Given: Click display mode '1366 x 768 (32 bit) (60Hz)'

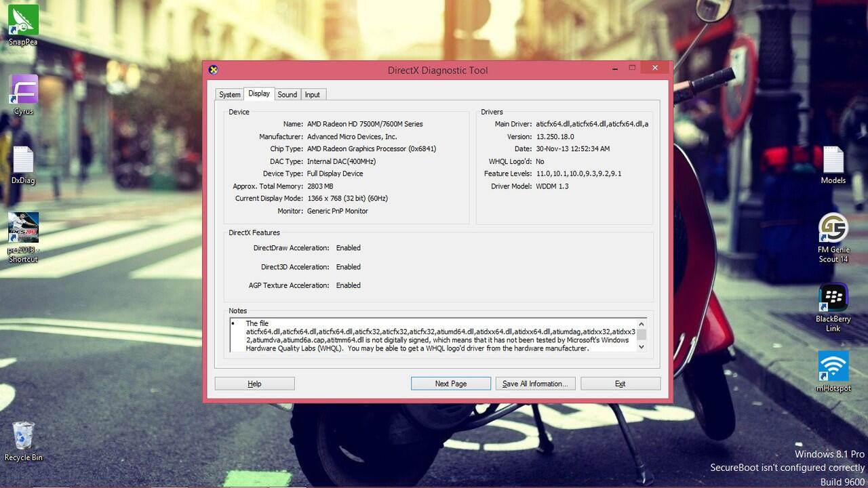Looking at the screenshot, I should click(x=347, y=198).
